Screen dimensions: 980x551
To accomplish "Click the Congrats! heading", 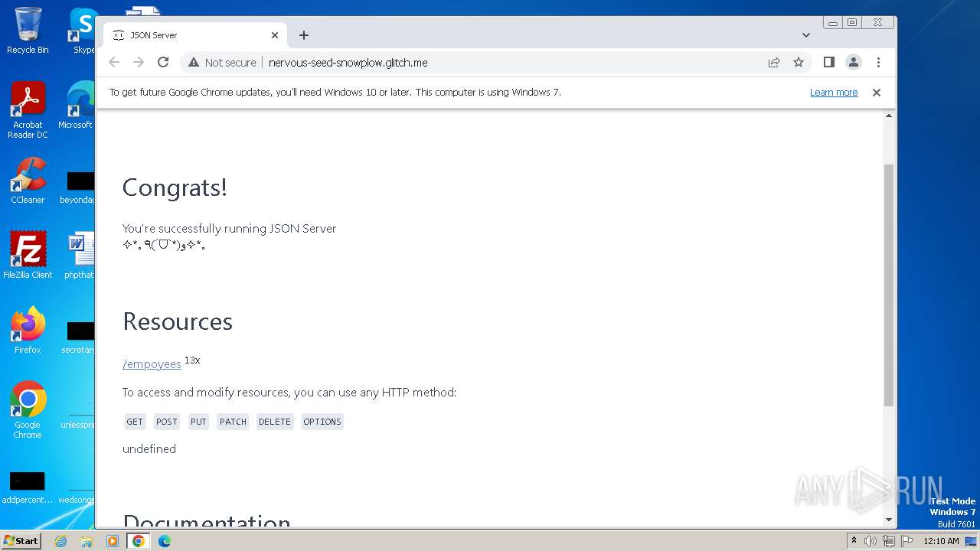I will 175,187.
